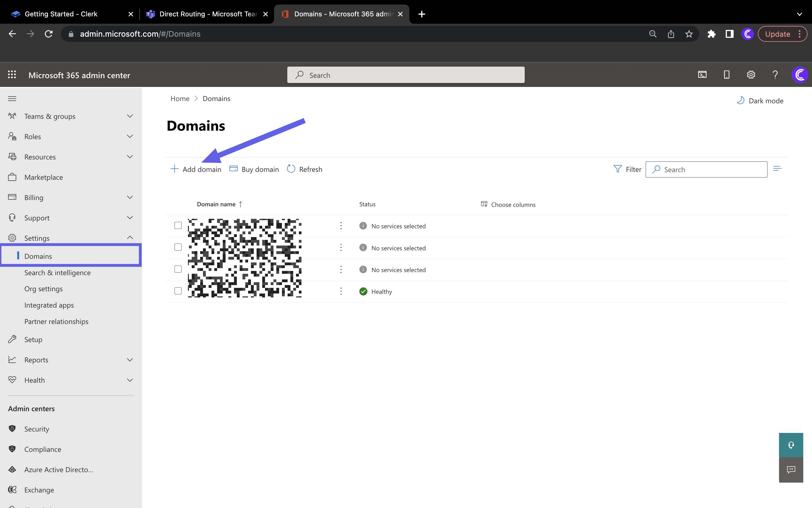812x508 pixels.
Task: Open the help and support headset button
Action: pyautogui.click(x=791, y=445)
